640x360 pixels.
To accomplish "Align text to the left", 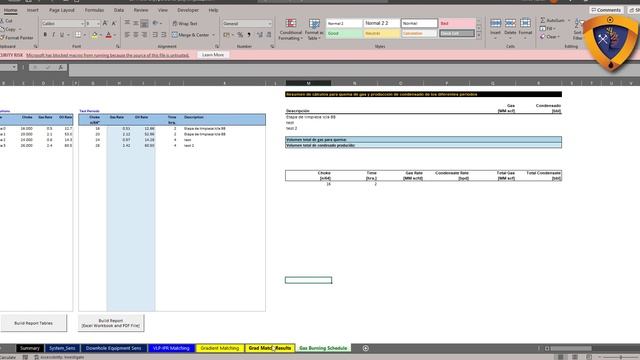I will (x=127, y=35).
